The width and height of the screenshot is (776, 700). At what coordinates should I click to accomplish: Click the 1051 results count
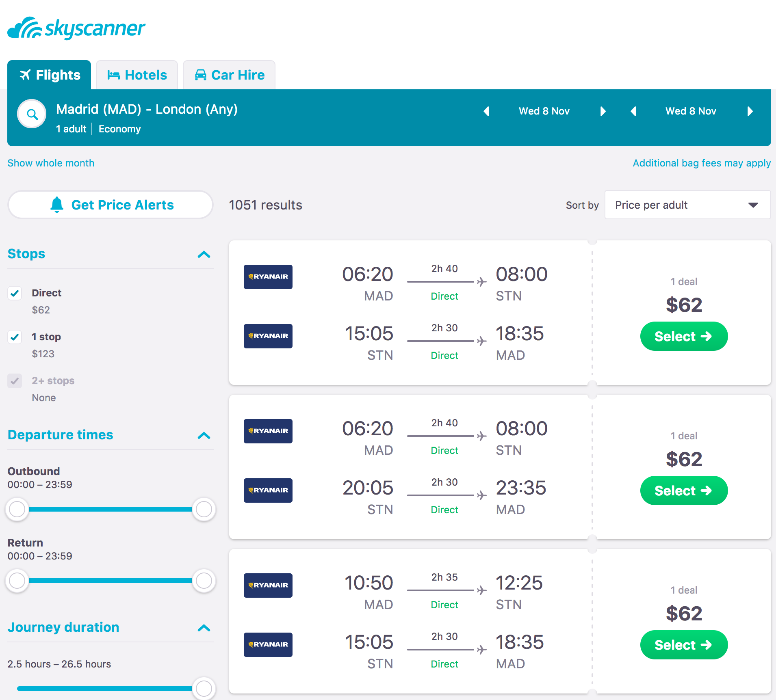click(x=265, y=205)
